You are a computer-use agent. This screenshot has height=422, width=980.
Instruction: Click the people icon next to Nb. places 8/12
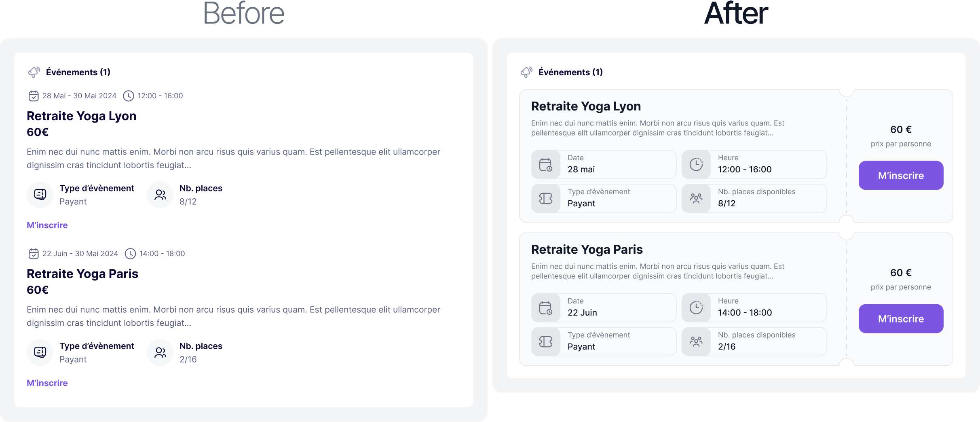[x=160, y=195]
